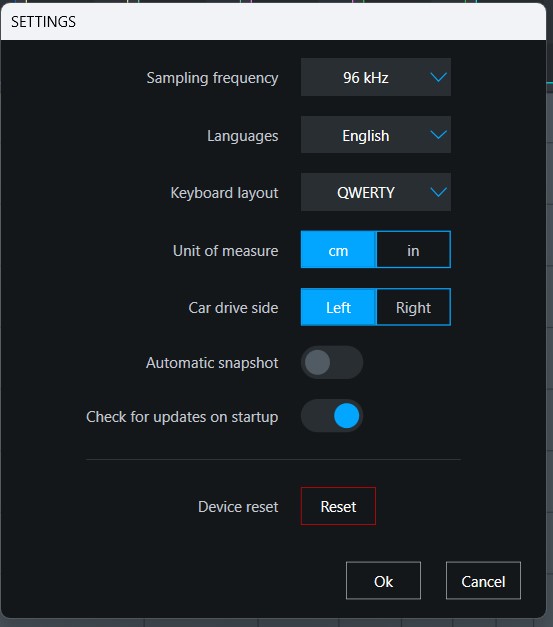
Task: Set unit of measure to cm
Action: tap(338, 250)
